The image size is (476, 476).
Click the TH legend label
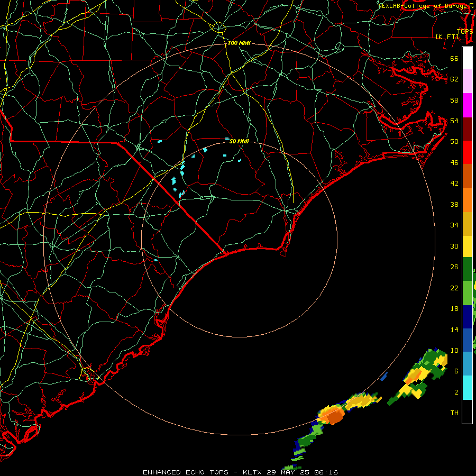click(454, 413)
